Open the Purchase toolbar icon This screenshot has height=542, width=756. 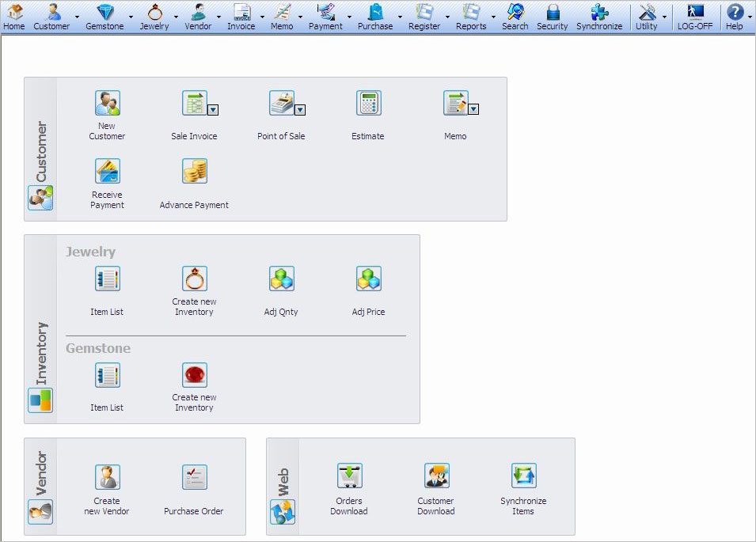(375, 17)
